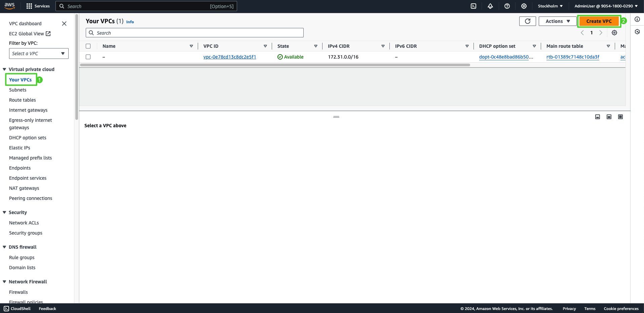
Task: Open CloudShell from the top navigation bar
Action: pyautogui.click(x=473, y=6)
